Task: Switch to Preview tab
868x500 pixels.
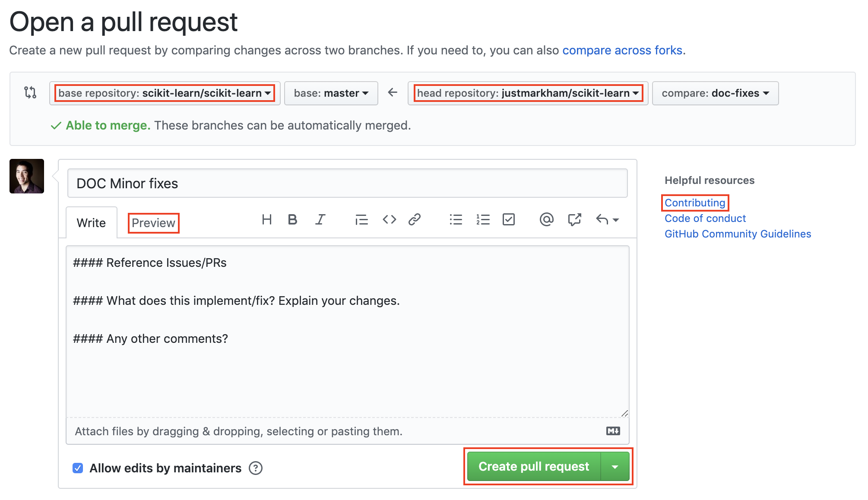Action: 153,223
